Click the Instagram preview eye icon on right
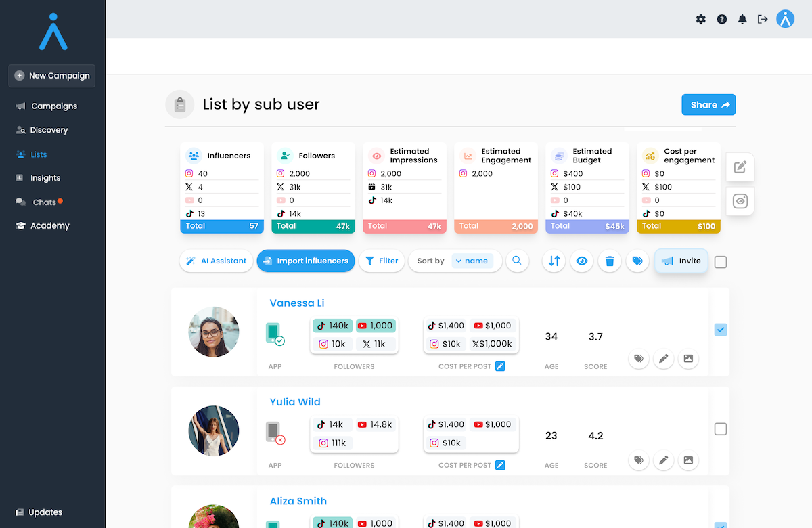812x528 pixels. pyautogui.click(x=740, y=201)
